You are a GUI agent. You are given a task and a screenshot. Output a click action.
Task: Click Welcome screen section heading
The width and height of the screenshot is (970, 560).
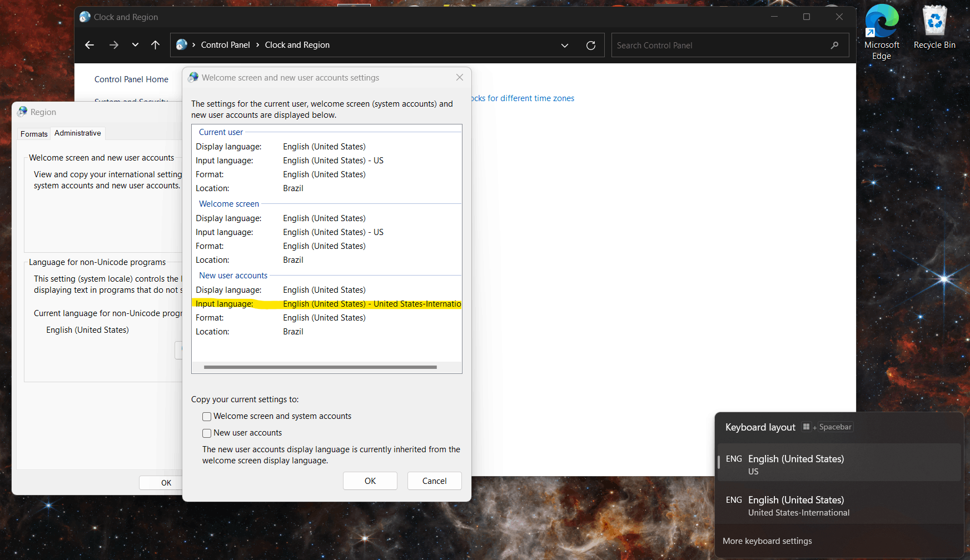pos(229,204)
